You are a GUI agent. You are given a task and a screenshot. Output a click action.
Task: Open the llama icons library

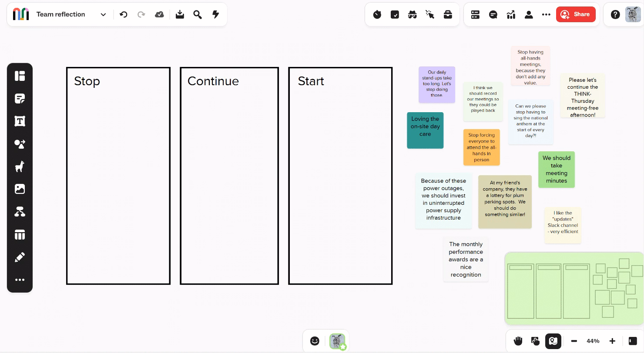pyautogui.click(x=20, y=167)
